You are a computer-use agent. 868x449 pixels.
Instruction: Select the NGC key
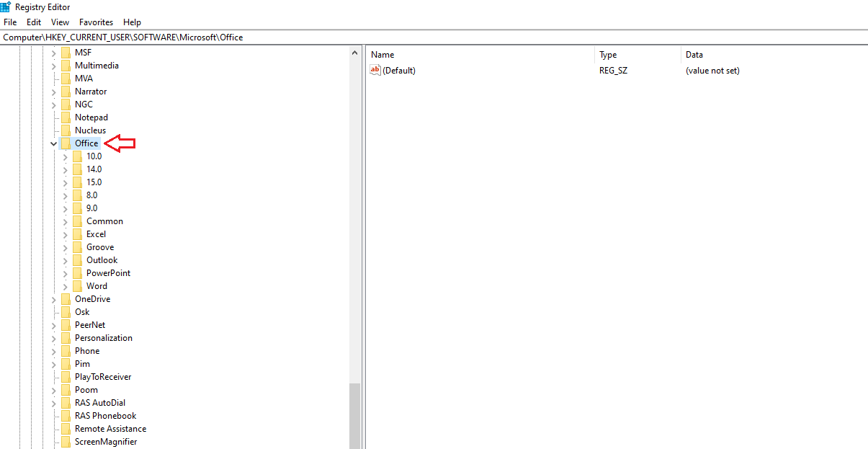coord(84,105)
